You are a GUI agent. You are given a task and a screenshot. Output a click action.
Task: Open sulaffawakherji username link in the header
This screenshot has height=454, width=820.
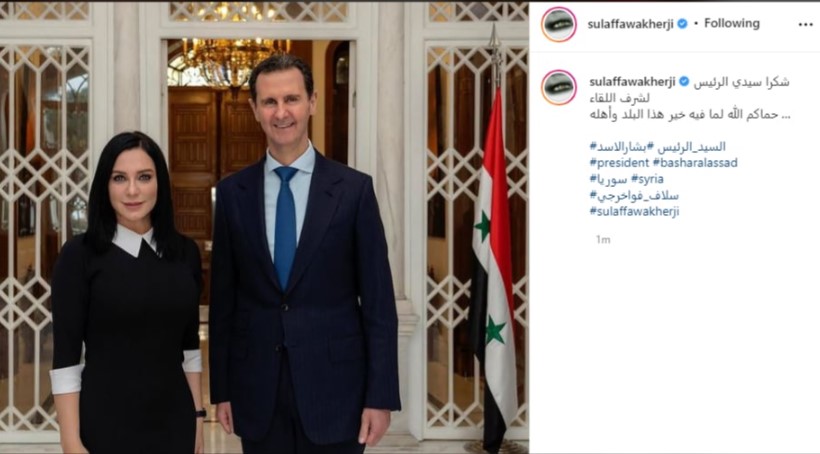(631, 24)
